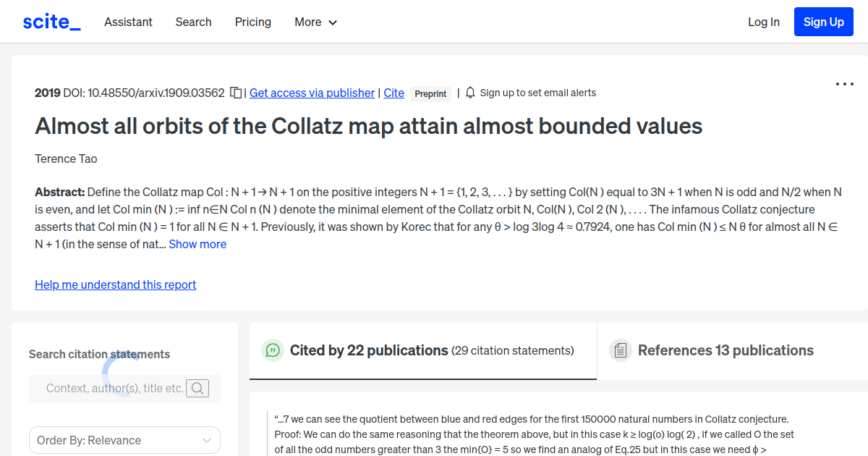Click the speech bubble icon on Cited by tab
This screenshot has width=868, height=456.
pos(273,350)
